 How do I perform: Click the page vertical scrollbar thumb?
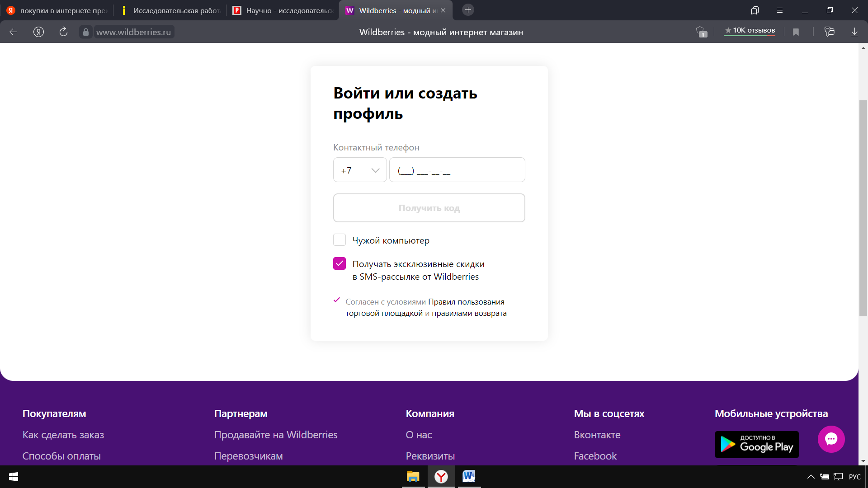pos(863,208)
